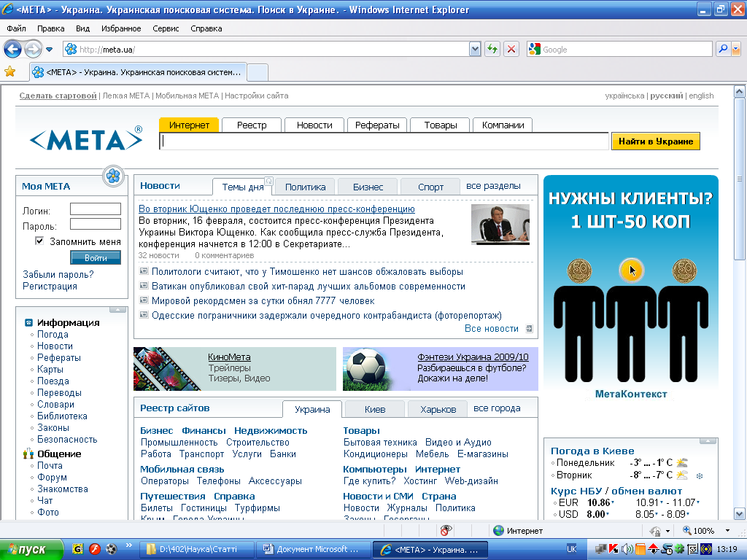The image size is (747, 560).
Task: Click the Google search magnifier icon
Action: tap(723, 49)
